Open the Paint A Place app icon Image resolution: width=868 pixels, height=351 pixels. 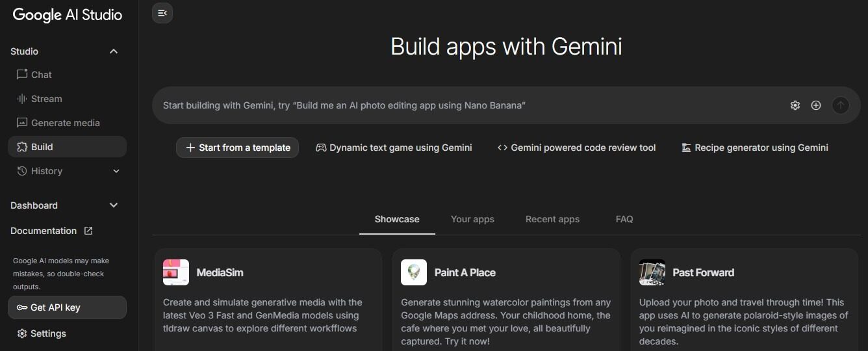coord(414,272)
